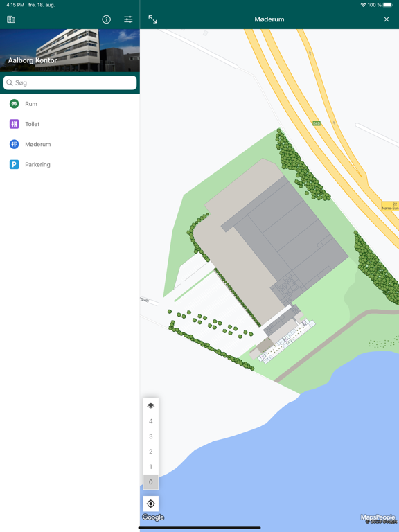Select the Parkering category
Screen dimensions: 399x532
[x=70, y=165]
